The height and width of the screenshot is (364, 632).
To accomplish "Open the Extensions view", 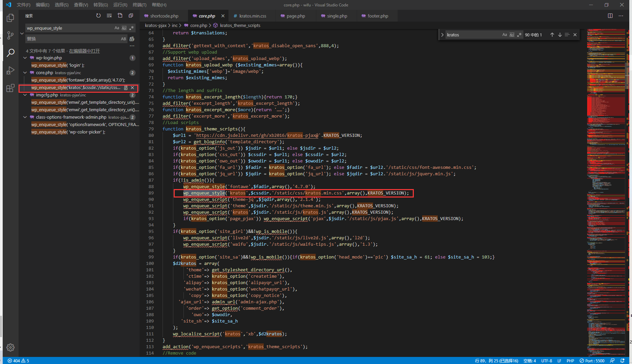I will (10, 88).
